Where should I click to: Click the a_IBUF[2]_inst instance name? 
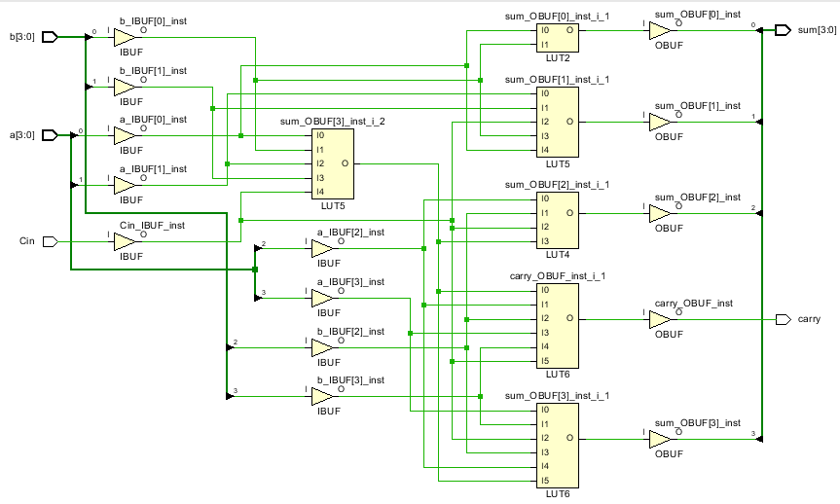click(351, 233)
